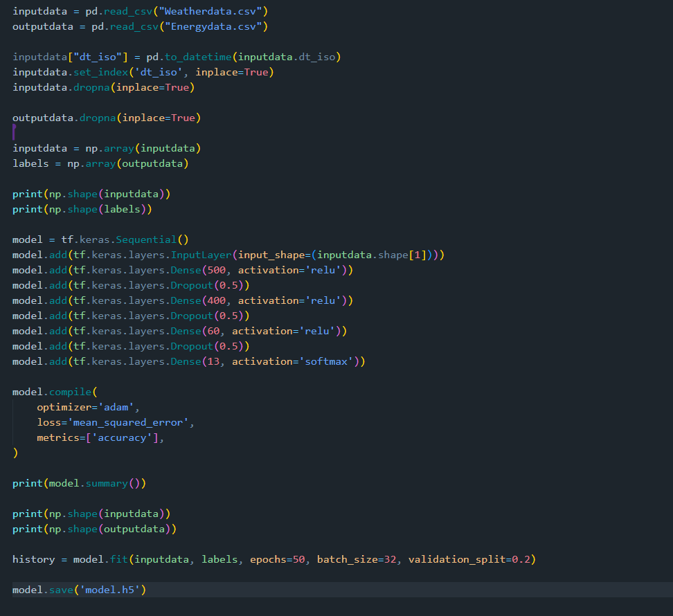Click the "Weatherdata.csv" string
The width and height of the screenshot is (673, 616).
click(210, 12)
